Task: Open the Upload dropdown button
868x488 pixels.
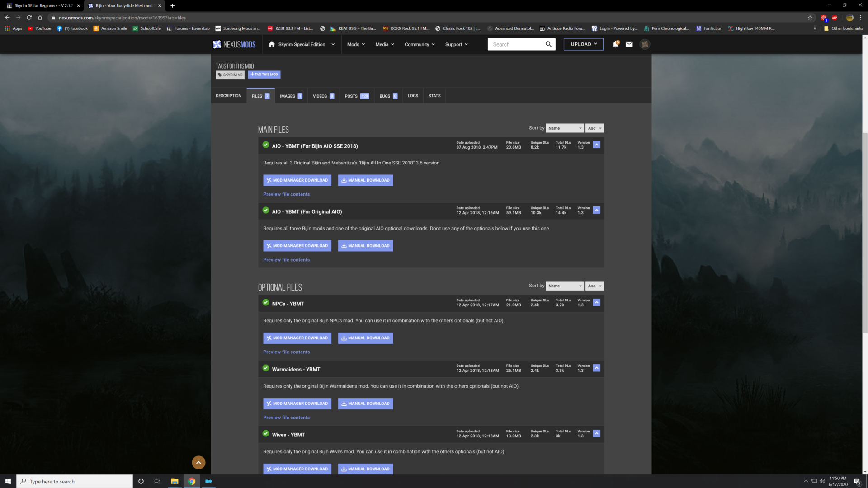Action: (x=583, y=44)
